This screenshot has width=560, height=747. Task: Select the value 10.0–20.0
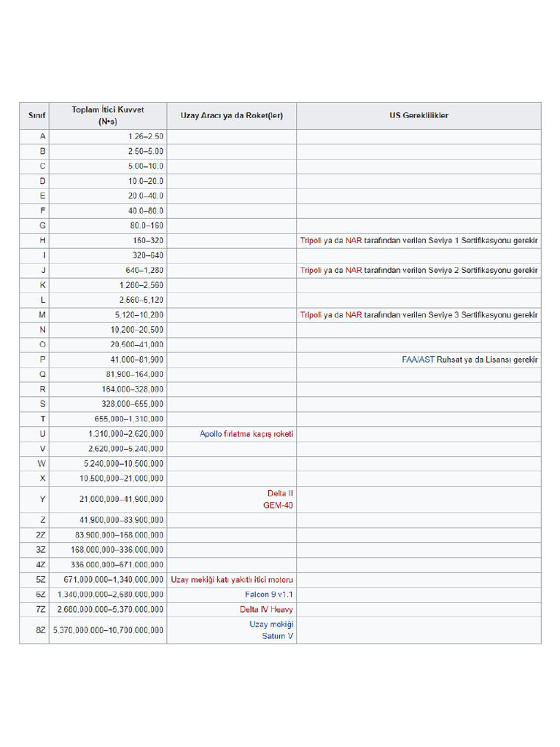[146, 181]
